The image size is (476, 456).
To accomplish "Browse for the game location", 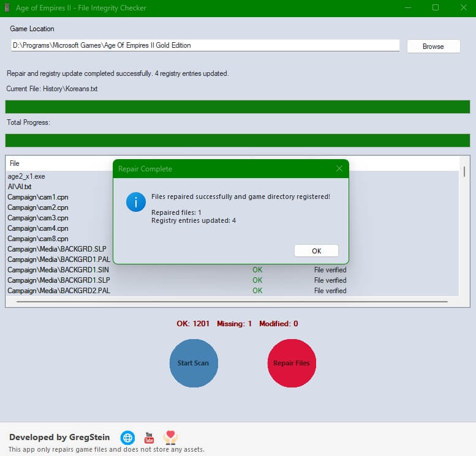I will 433,47.
